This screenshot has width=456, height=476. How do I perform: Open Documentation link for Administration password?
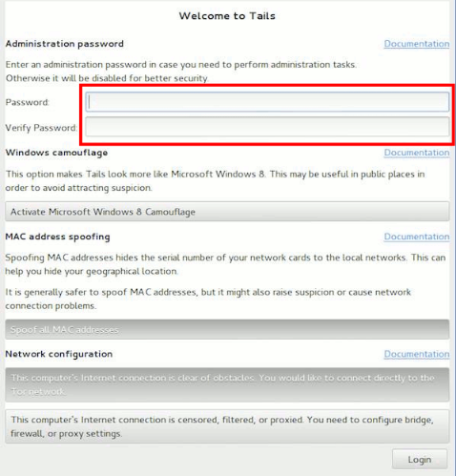coord(417,44)
